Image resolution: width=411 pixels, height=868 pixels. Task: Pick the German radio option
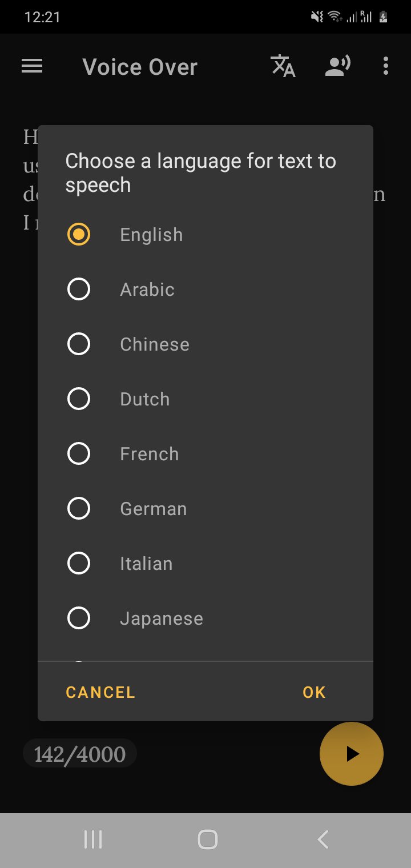[x=79, y=509]
